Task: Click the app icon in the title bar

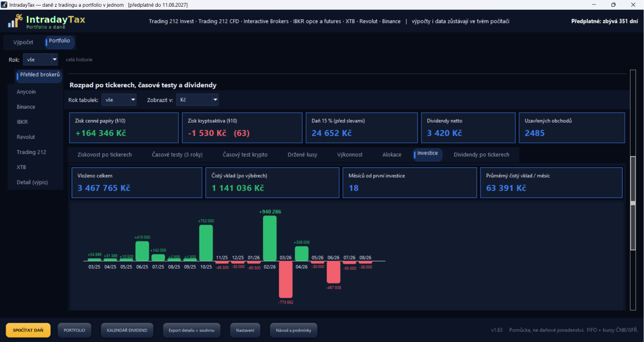Action: click(4, 5)
